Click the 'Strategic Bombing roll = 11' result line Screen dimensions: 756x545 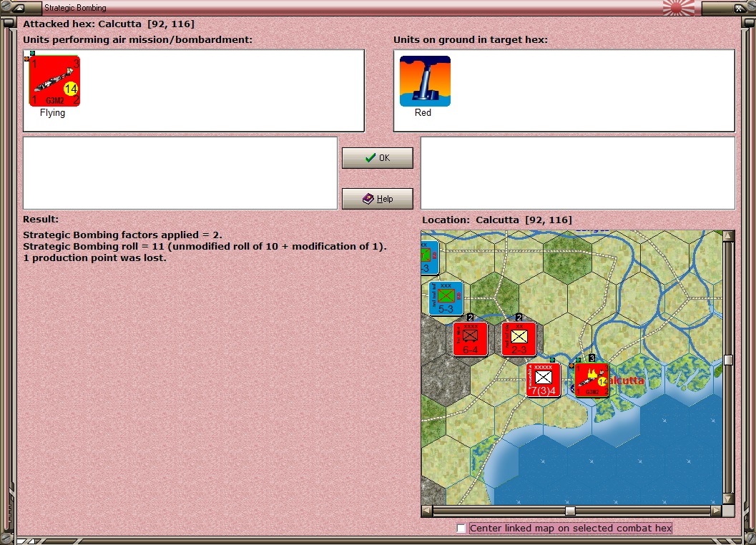(205, 247)
